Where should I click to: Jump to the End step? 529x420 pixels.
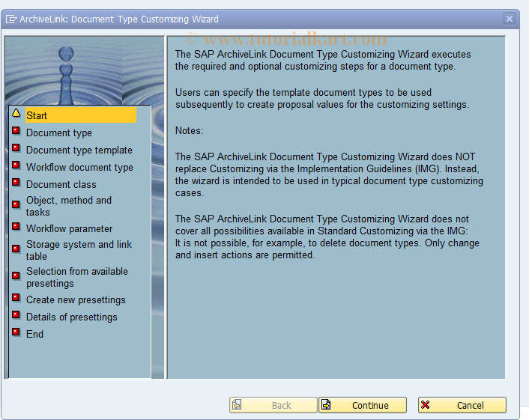coord(34,334)
